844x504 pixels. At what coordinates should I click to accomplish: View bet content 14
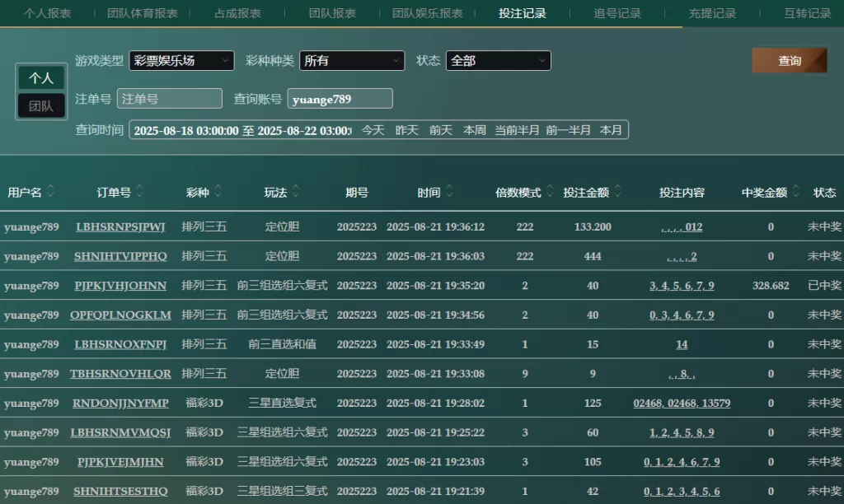coord(682,344)
